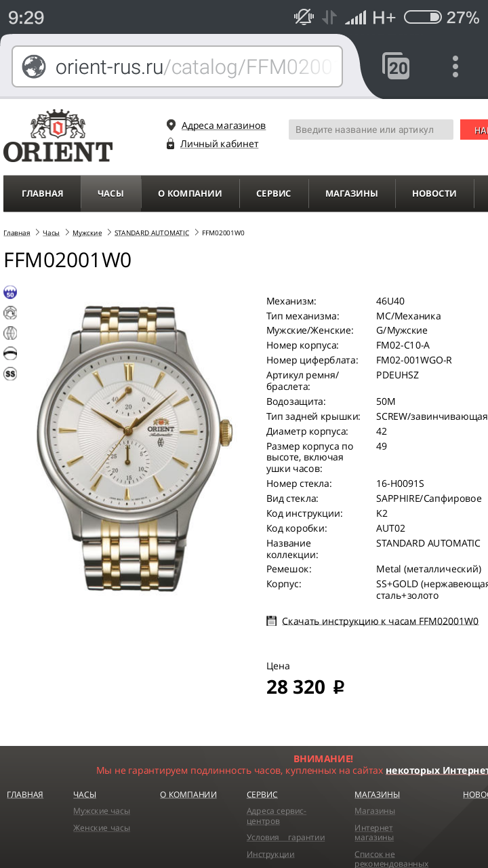Select the МАГАЗИНЫ navigation tab
Viewport: 488px width, 868px height.
point(352,193)
